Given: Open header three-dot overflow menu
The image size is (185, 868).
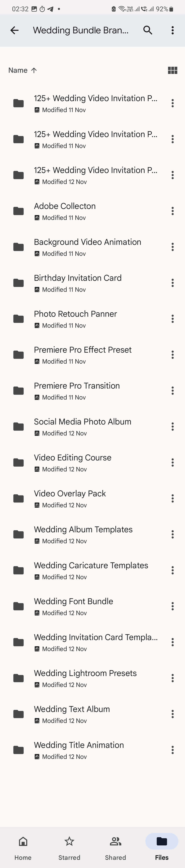Looking at the screenshot, I should point(172,30).
